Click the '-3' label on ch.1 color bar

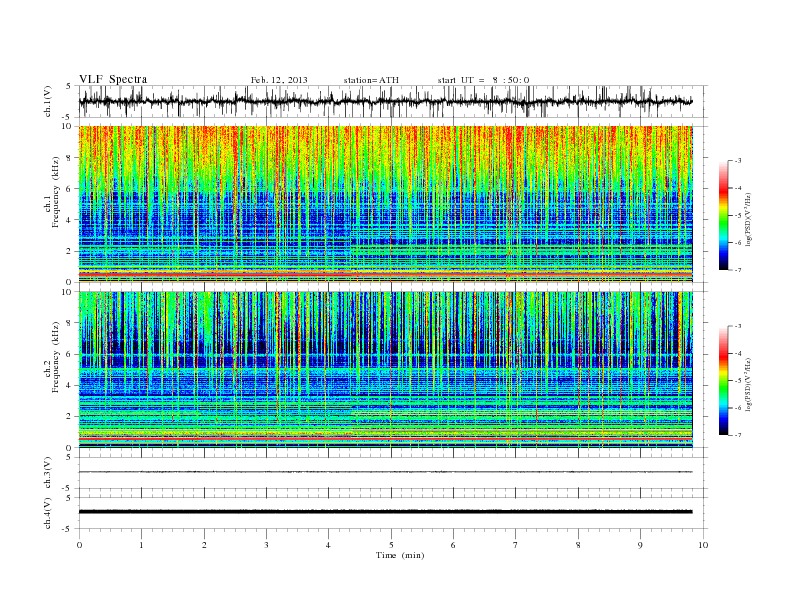pyautogui.click(x=737, y=161)
